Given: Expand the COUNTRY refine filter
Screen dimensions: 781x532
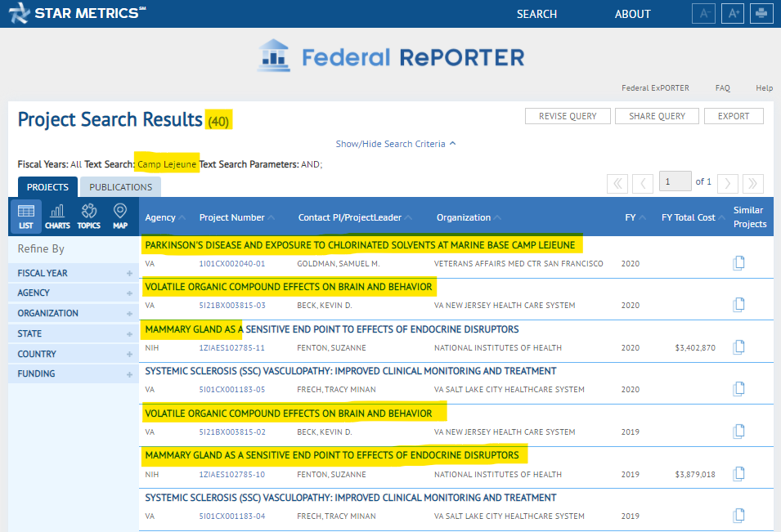Looking at the screenshot, I should [74, 354].
